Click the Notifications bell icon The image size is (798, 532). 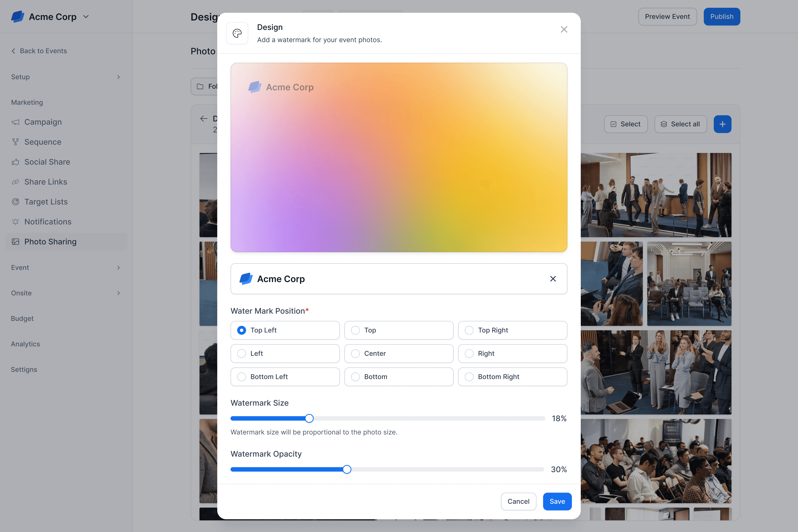point(16,222)
